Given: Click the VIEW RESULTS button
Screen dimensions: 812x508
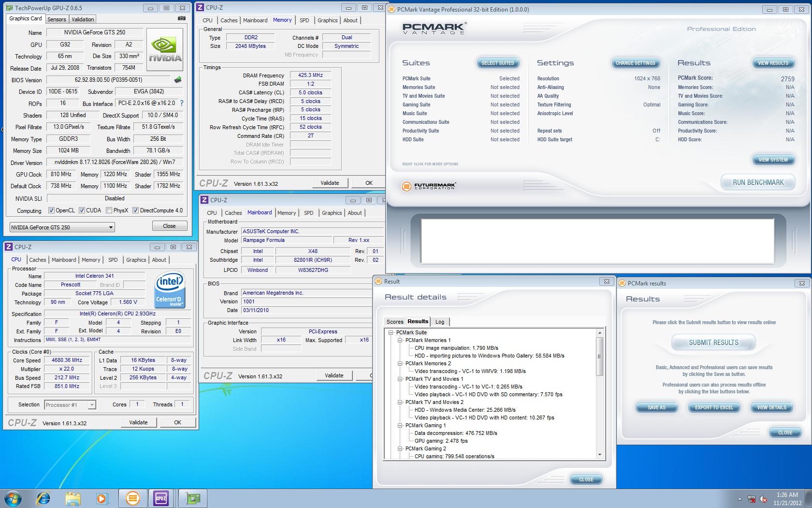Looking at the screenshot, I should coord(773,63).
